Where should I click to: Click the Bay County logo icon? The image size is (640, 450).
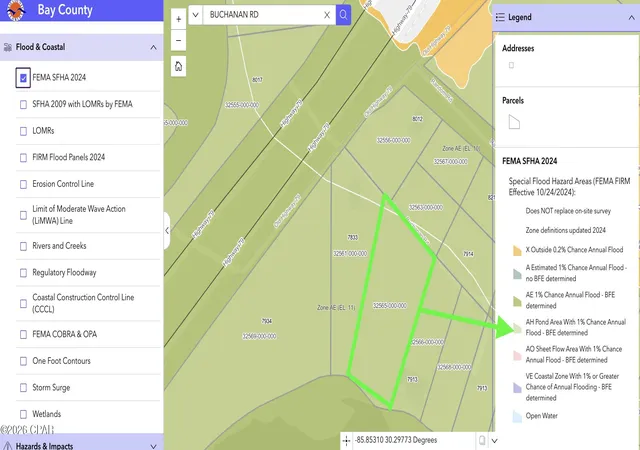16,10
